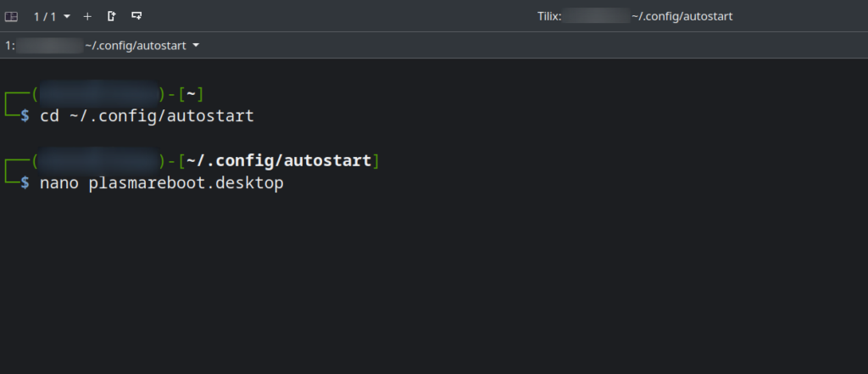868x374 pixels.
Task: Click the "Tilix:" window title text
Action: click(549, 17)
